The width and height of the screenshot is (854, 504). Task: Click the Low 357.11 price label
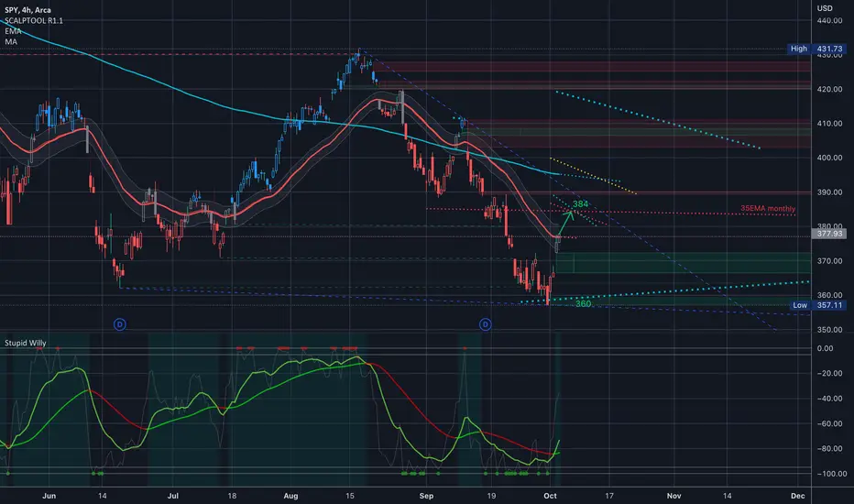[818, 305]
